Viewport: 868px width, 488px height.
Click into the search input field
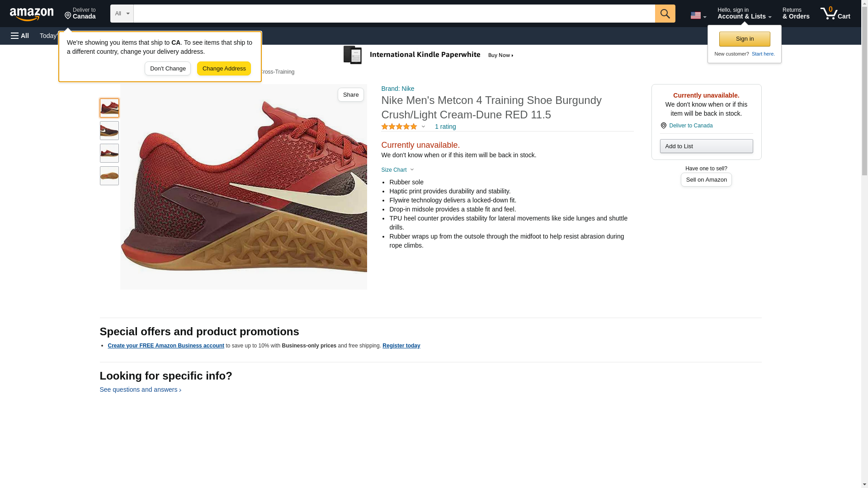(x=394, y=14)
